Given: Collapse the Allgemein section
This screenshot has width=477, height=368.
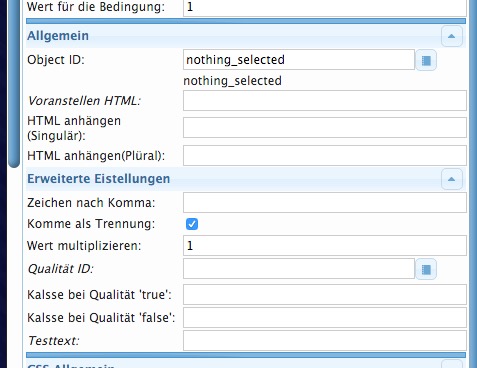Looking at the screenshot, I should click(452, 36).
